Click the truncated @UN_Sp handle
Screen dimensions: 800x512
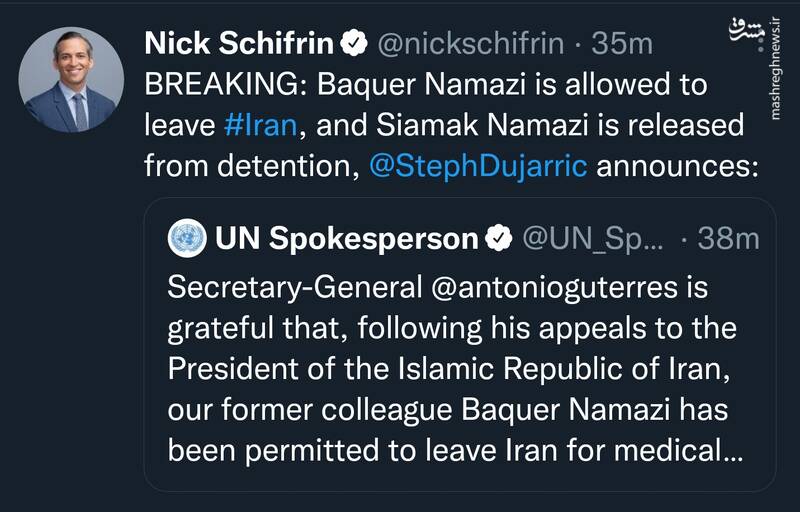(592, 239)
